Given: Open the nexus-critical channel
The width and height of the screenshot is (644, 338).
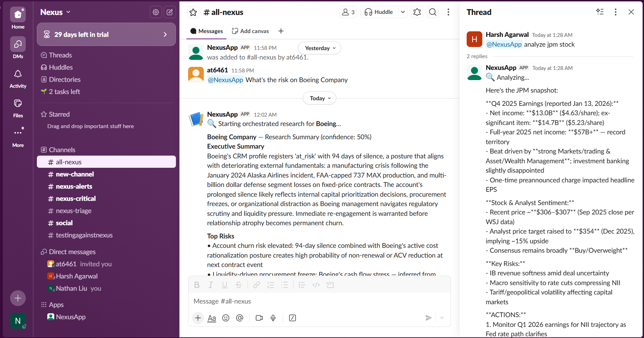Looking at the screenshot, I should click(106, 198).
